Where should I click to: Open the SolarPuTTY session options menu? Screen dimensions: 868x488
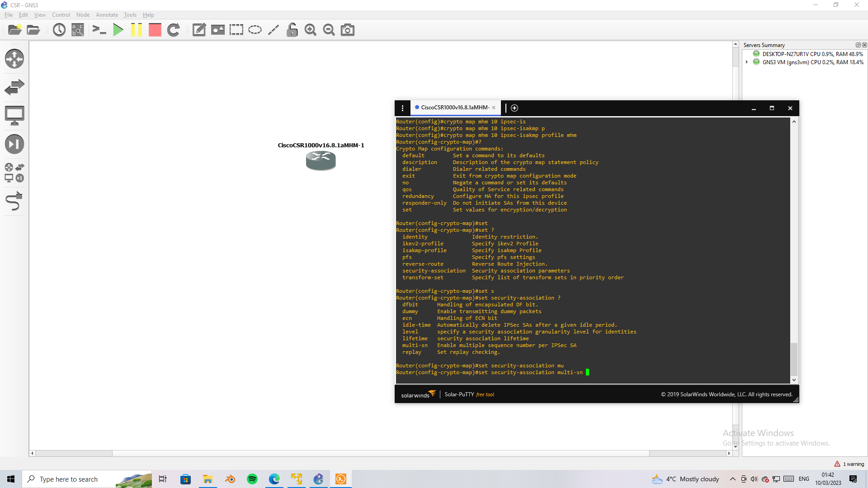point(402,108)
